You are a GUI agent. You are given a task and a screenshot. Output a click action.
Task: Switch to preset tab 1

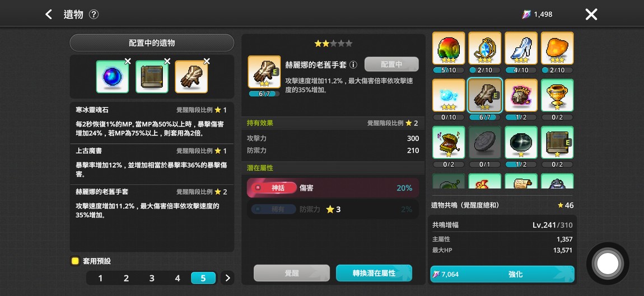click(100, 278)
